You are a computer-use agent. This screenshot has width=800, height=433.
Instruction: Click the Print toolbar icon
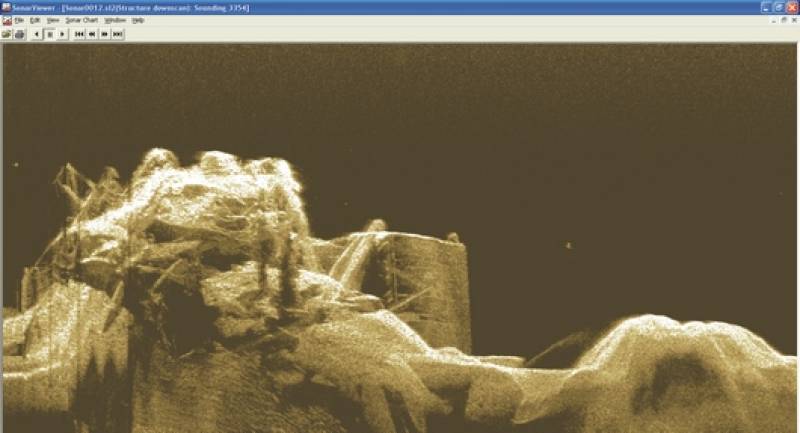(x=19, y=34)
